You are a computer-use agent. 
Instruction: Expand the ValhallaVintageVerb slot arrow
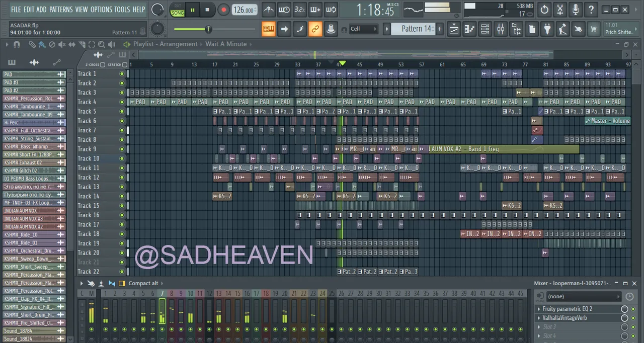tap(539, 318)
